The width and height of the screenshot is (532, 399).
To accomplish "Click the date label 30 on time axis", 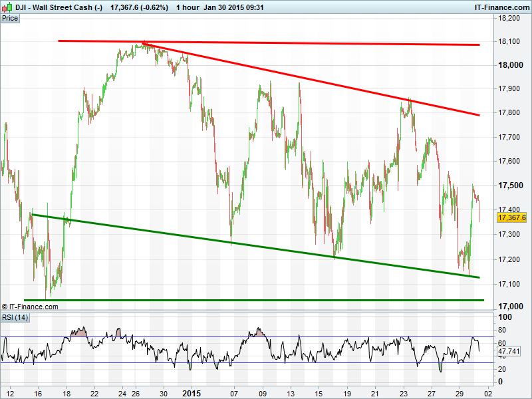I will pyautogui.click(x=164, y=394).
